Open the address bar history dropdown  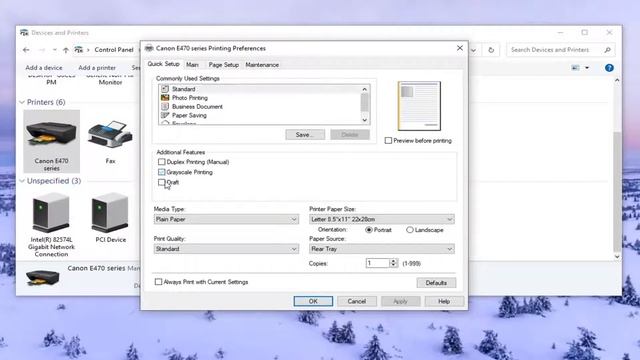point(473,50)
